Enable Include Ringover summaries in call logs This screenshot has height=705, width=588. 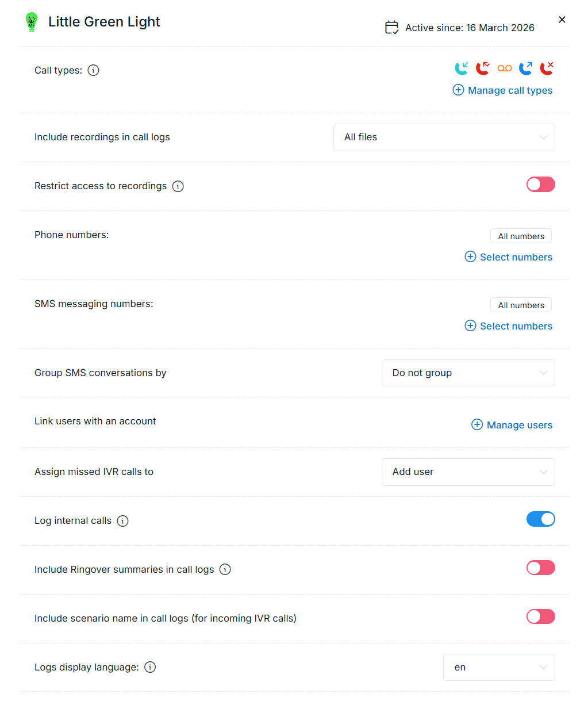click(540, 568)
